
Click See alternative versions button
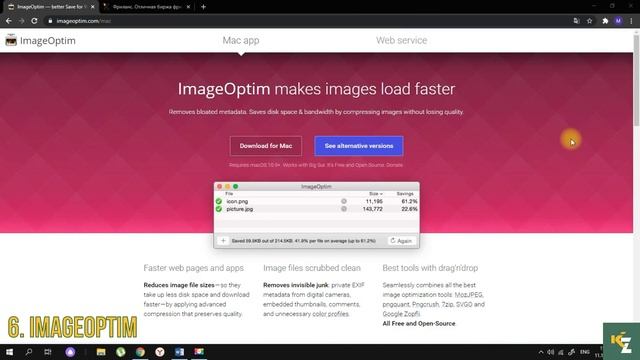click(359, 146)
